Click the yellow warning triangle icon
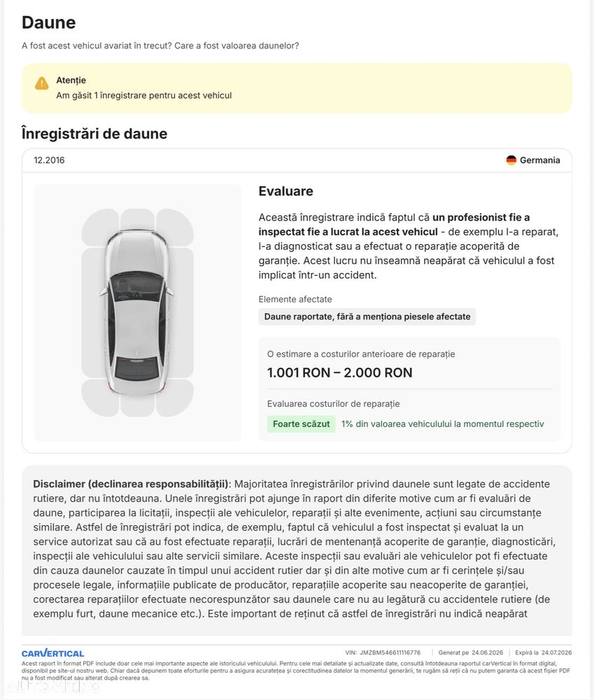The image size is (594, 700). [x=41, y=83]
